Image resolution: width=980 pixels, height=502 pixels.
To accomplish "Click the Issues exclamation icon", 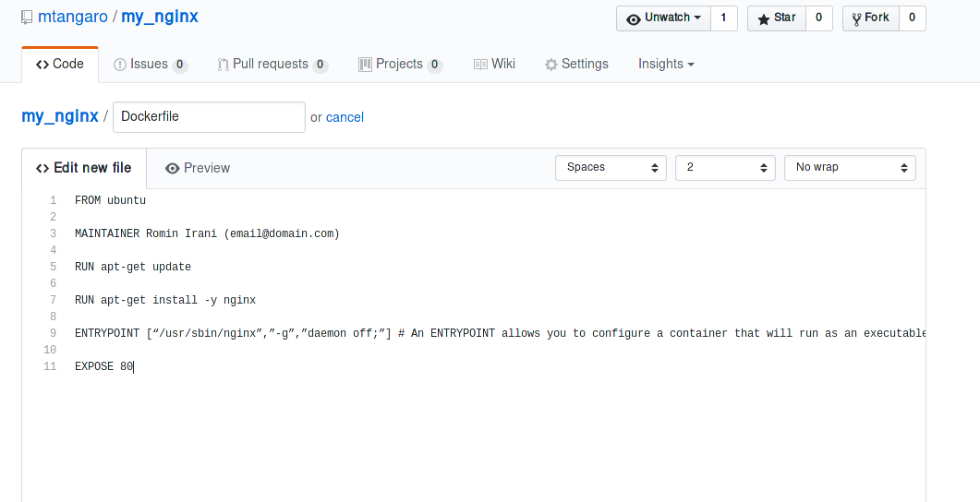I will click(120, 65).
